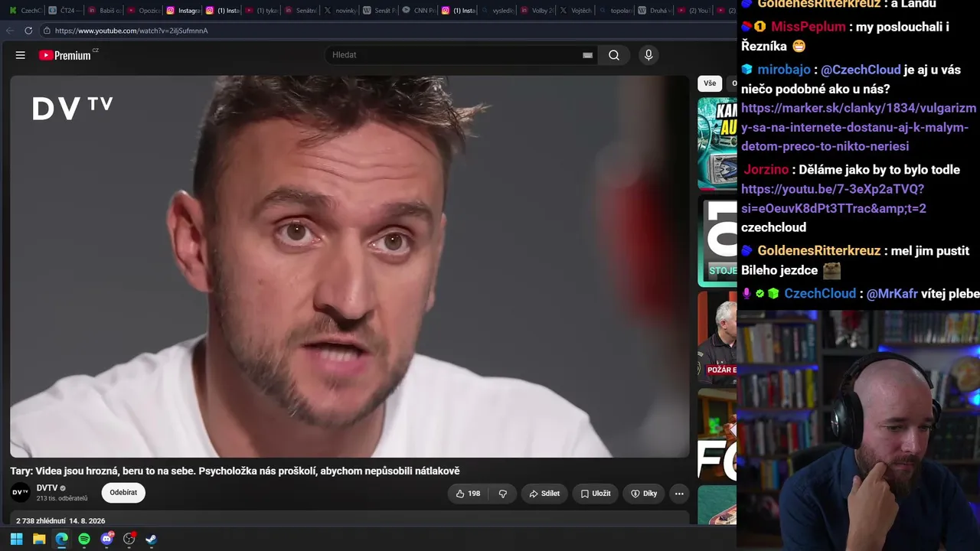
Task: Switch to the Opozice browser tab
Action: pyautogui.click(x=143, y=11)
